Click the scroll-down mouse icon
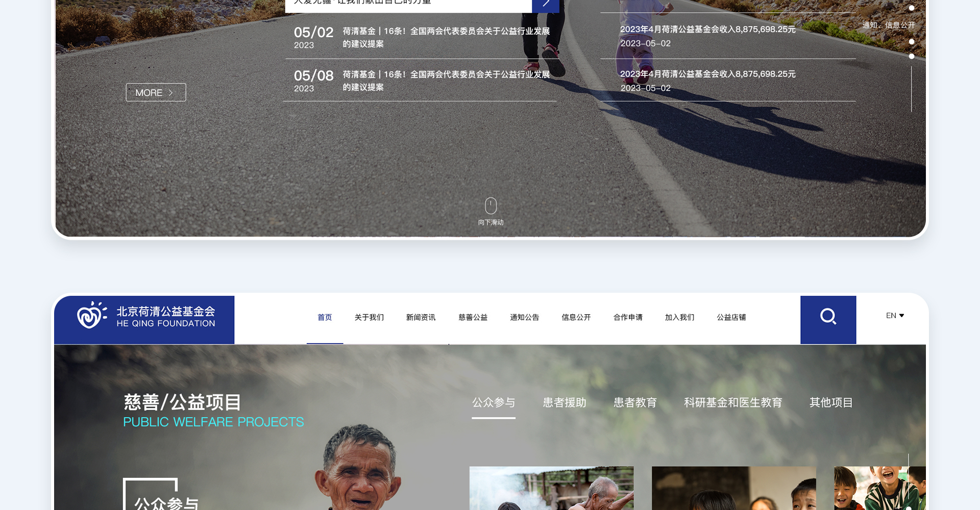The image size is (980, 510). coord(491,206)
